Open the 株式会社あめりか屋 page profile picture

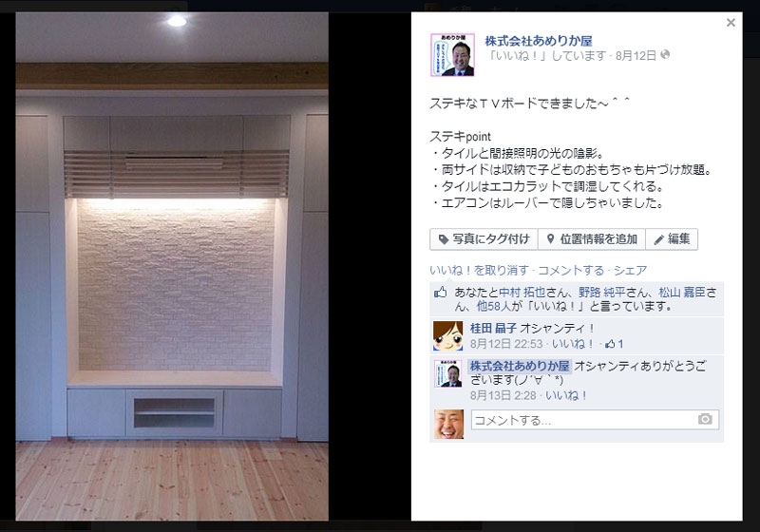point(452,55)
